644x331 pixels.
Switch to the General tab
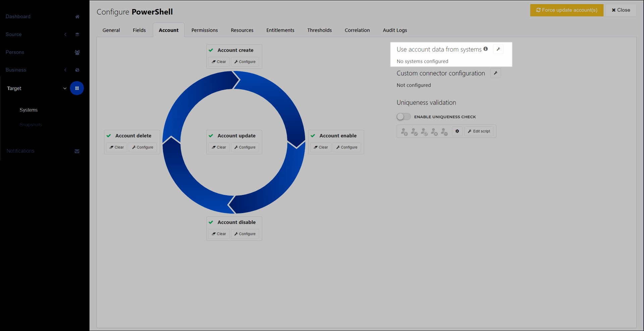click(x=111, y=30)
